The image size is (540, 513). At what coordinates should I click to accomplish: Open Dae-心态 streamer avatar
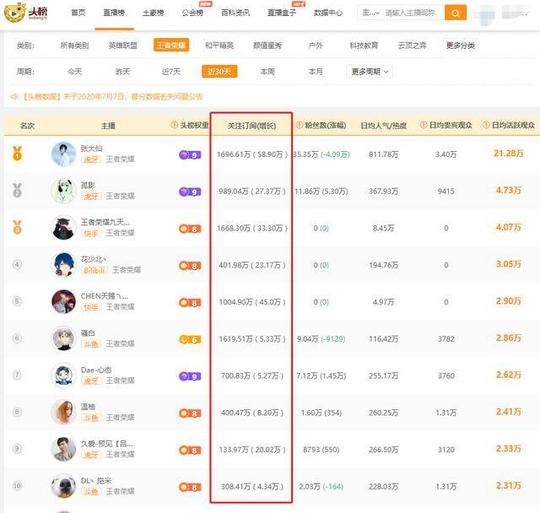(x=63, y=375)
